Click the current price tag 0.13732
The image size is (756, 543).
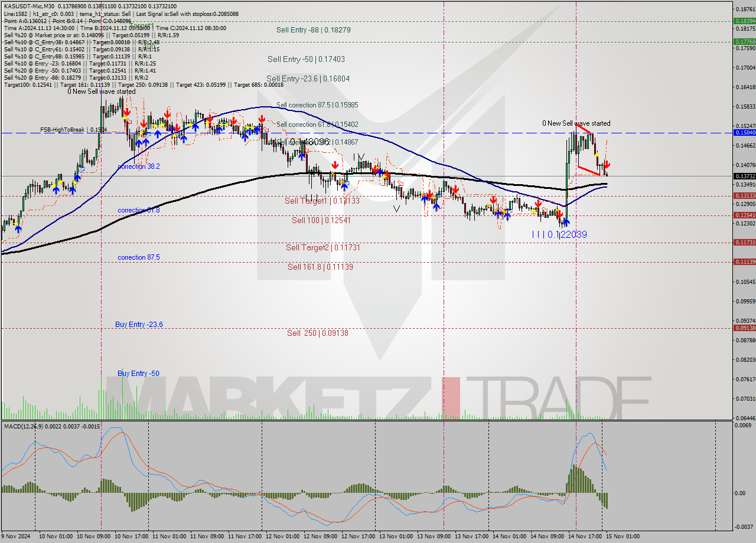coord(744,176)
